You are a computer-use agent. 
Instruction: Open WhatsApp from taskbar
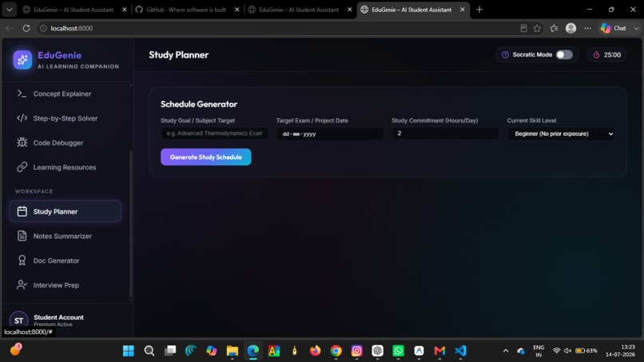click(399, 351)
